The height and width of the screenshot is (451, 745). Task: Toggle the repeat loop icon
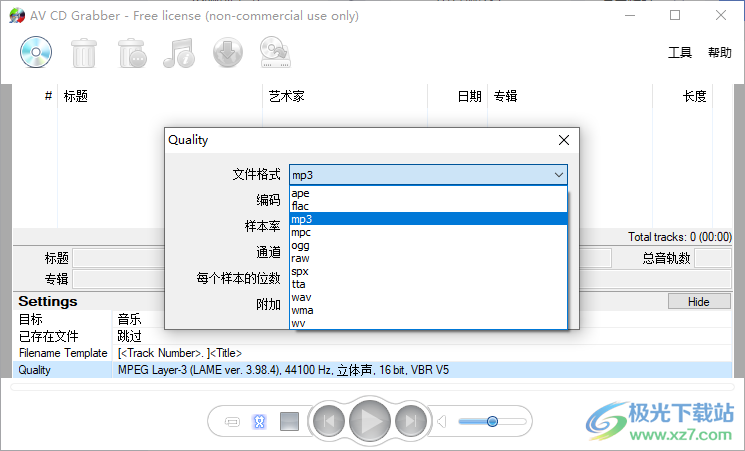pyautogui.click(x=232, y=422)
